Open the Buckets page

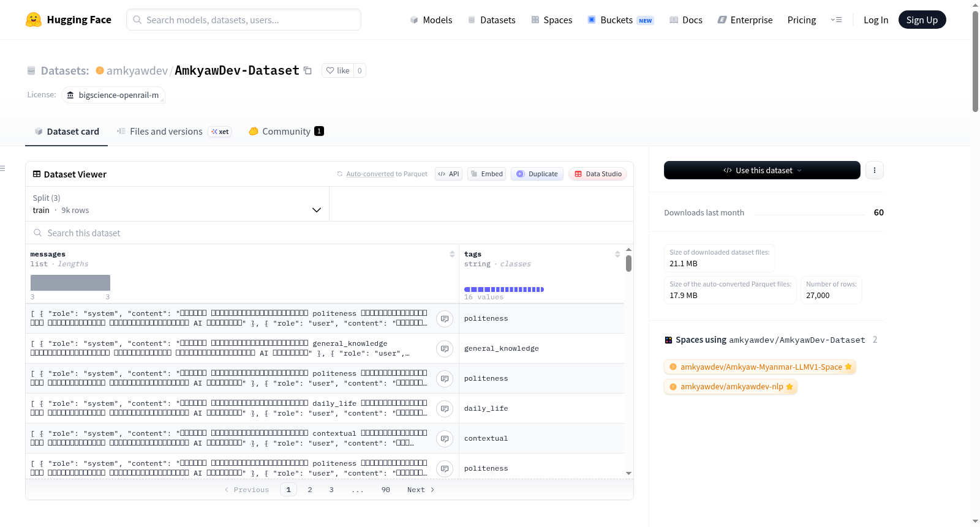coord(620,20)
